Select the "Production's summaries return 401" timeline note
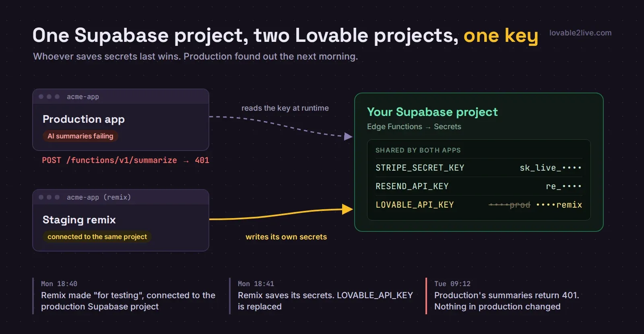This screenshot has height=334, width=644. tap(506, 301)
